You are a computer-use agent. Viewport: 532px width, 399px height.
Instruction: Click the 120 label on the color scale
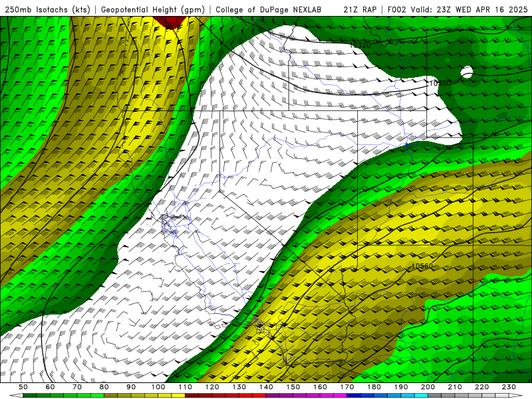(212, 387)
